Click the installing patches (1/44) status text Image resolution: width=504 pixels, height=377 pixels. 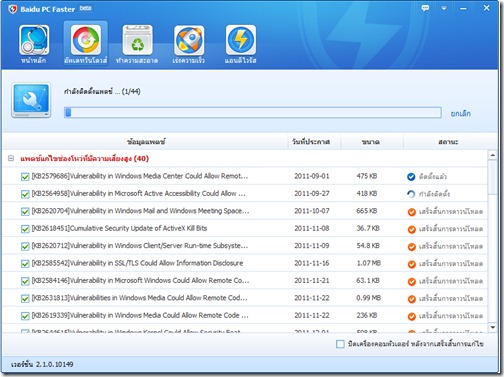click(x=102, y=92)
